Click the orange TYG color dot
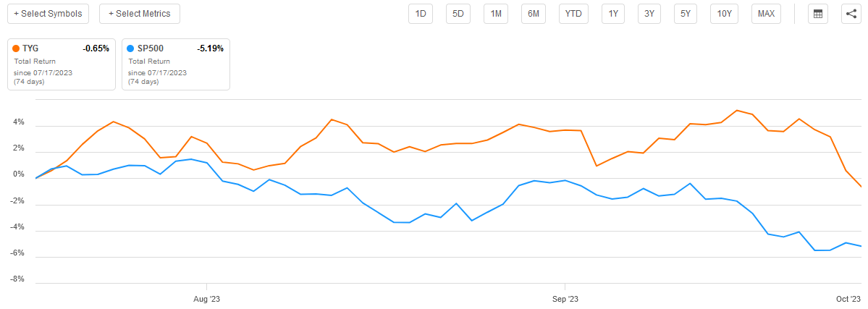Viewport: 868px width, 309px height. click(16, 49)
